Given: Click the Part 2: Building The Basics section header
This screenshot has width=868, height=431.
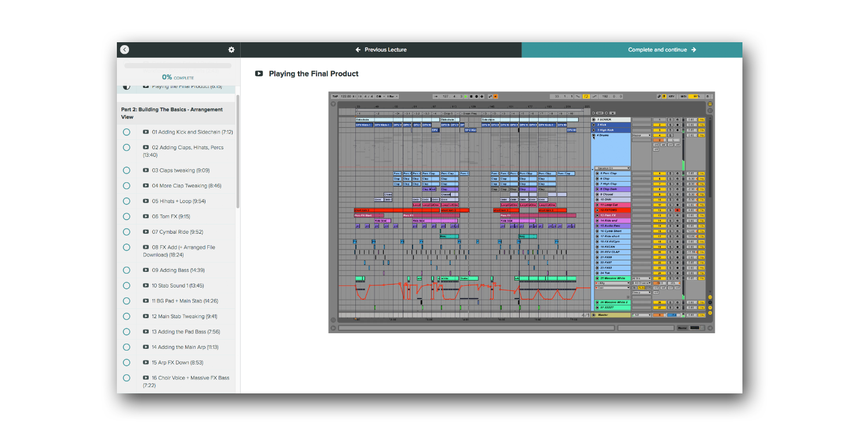Looking at the screenshot, I should click(176, 113).
